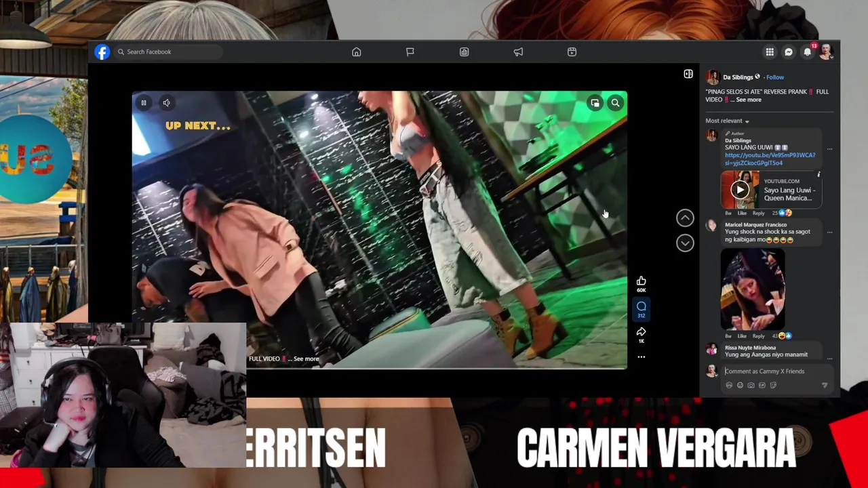The height and width of the screenshot is (488, 868).
Task: Open more options dots below share
Action: point(642,357)
